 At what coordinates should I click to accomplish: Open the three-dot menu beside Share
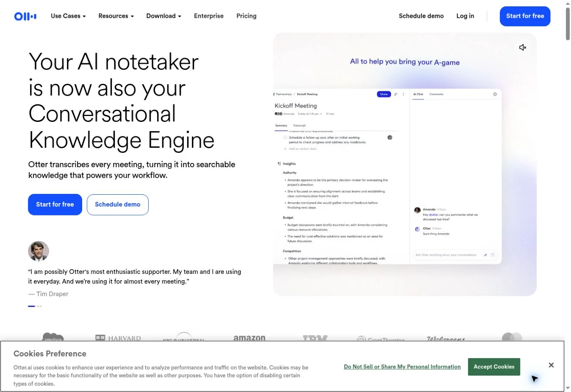[403, 94]
